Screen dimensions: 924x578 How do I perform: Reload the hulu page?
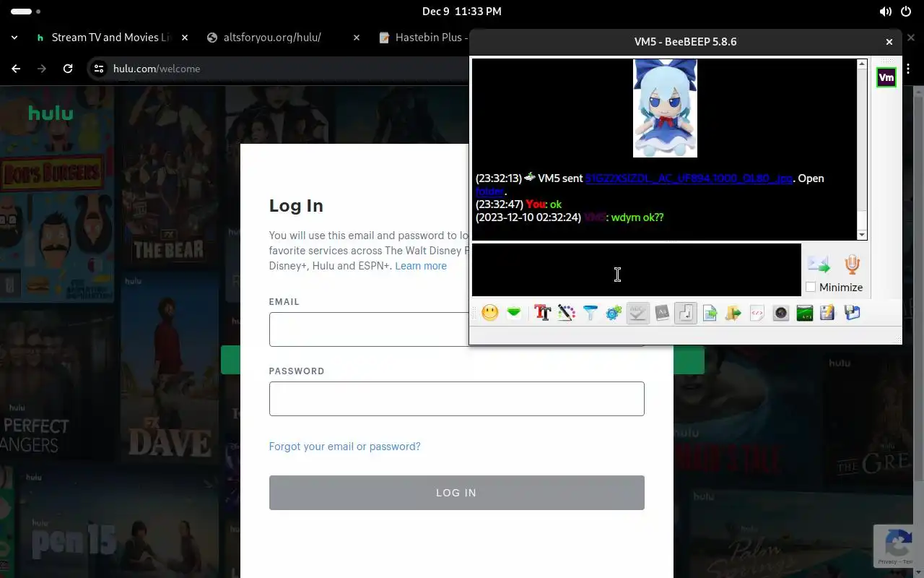(68, 69)
